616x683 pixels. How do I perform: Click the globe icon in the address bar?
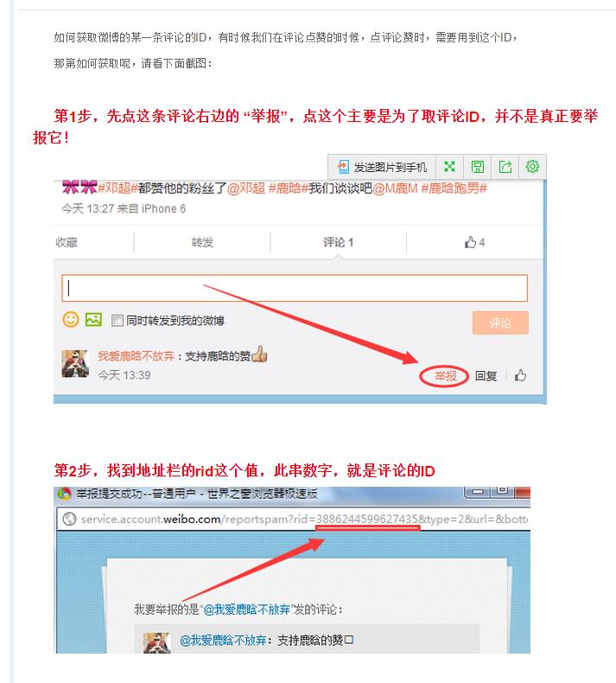[x=69, y=519]
